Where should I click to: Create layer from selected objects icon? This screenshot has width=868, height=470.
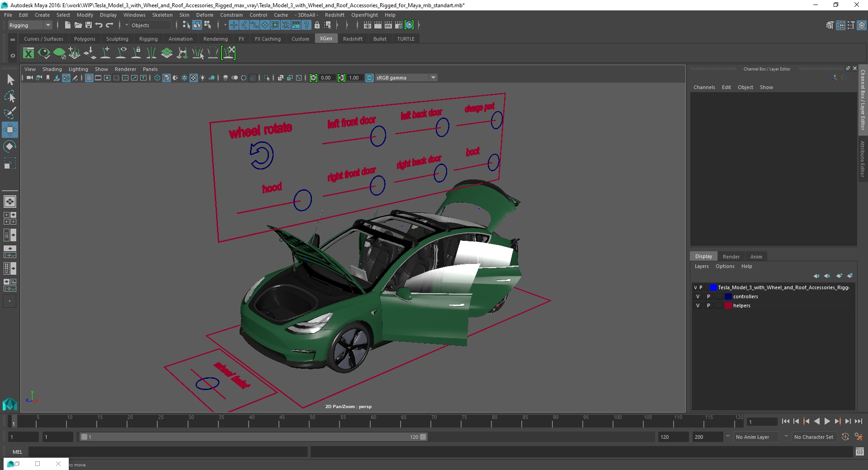point(850,276)
